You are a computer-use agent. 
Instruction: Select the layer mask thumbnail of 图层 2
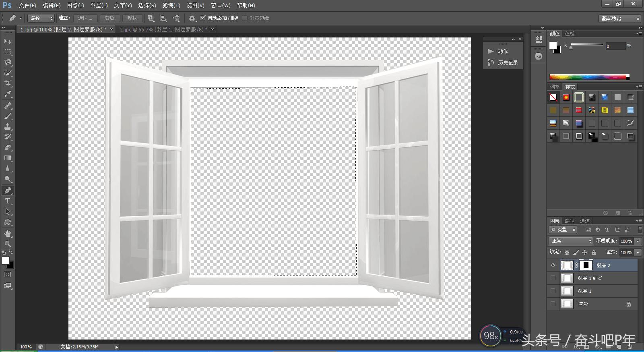point(586,265)
